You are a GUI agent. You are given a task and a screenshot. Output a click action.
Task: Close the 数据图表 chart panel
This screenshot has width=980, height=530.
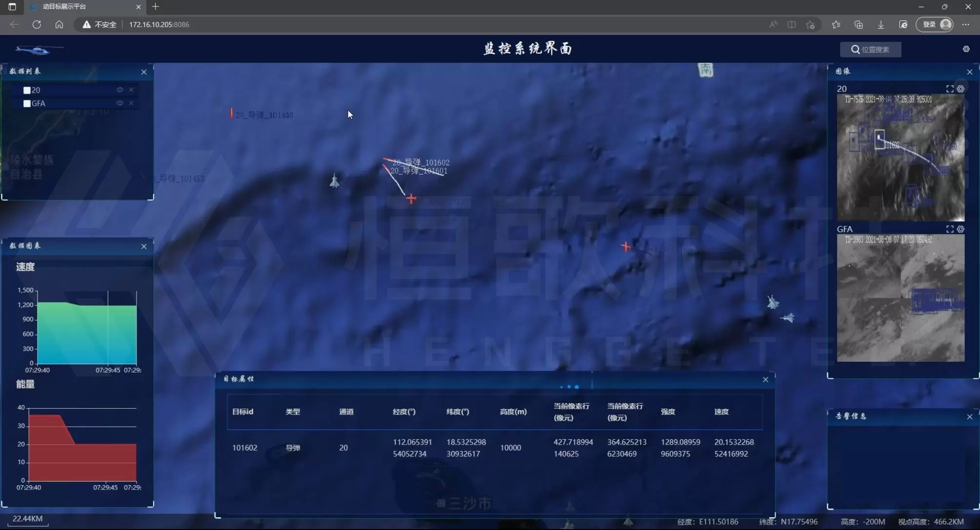144,246
